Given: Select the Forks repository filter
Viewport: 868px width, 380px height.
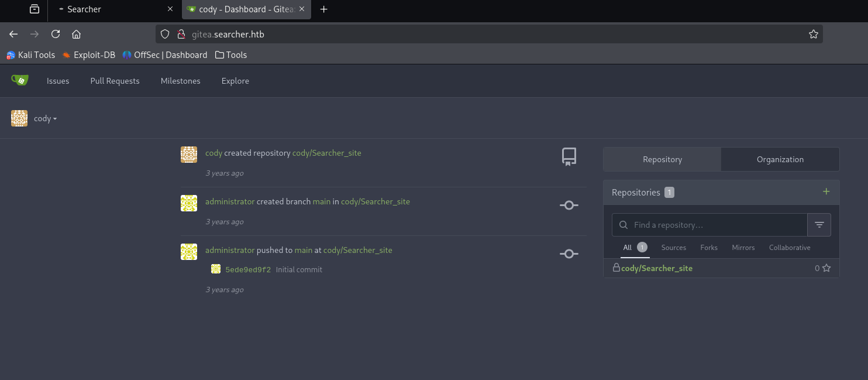Looking at the screenshot, I should point(708,248).
